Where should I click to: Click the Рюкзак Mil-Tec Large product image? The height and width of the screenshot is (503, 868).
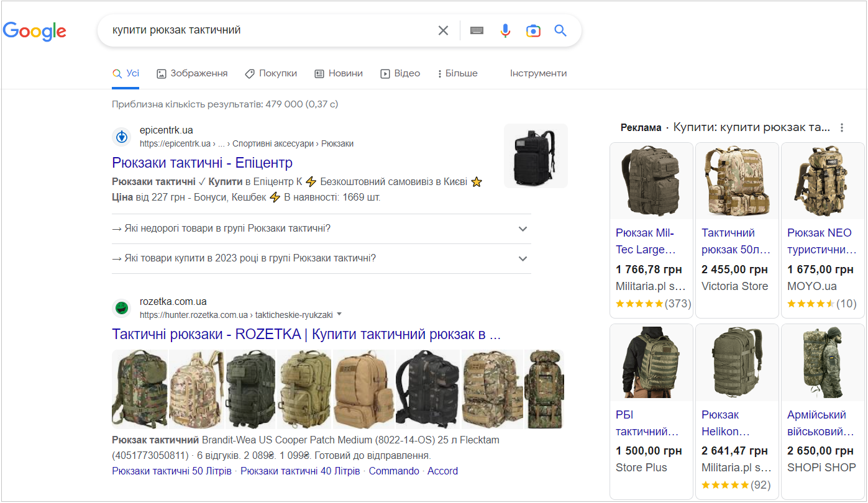651,181
